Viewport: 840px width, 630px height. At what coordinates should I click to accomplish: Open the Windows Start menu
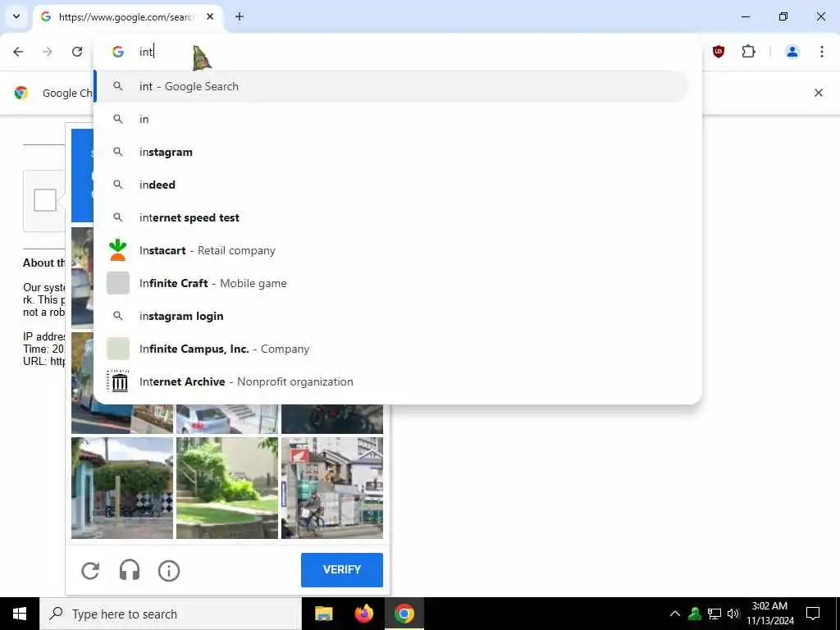click(20, 614)
